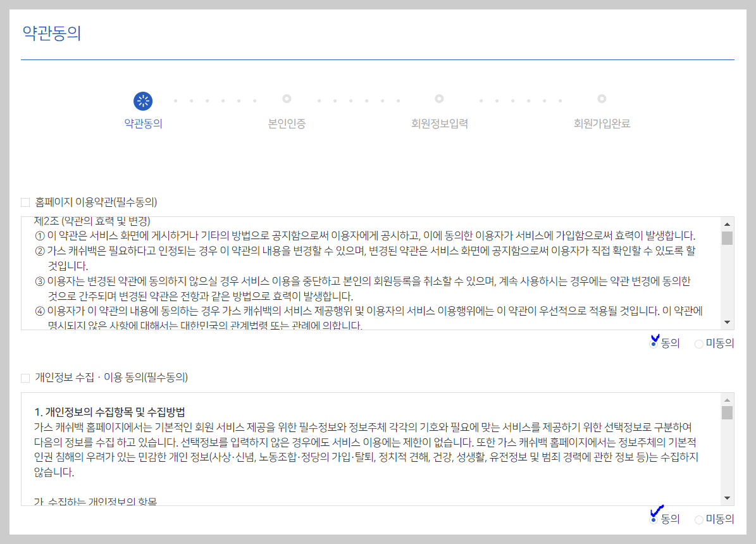Viewport: 756px width, 544px height.
Task: Click the 본인인증 step indicator circle
Action: (x=286, y=100)
